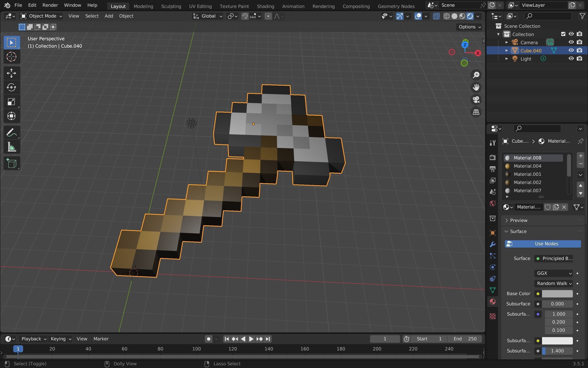The width and height of the screenshot is (588, 368).
Task: Switch to solid viewport shading
Action: pyautogui.click(x=454, y=16)
